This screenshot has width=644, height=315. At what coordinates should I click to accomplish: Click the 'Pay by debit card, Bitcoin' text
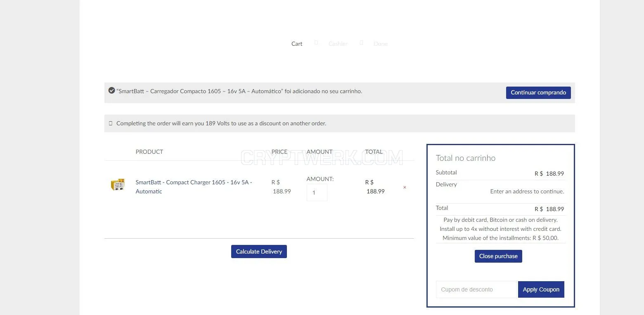coord(500,220)
